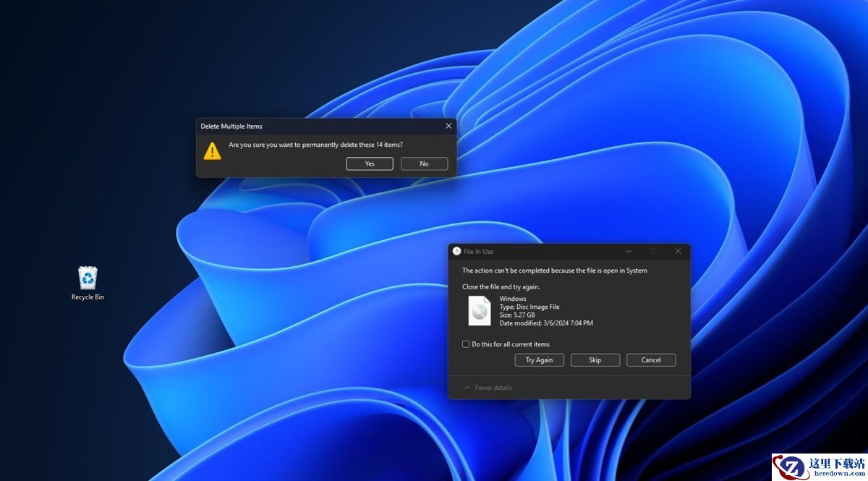Enable 'Do this for all current items'
The image size is (868, 481).
(466, 344)
